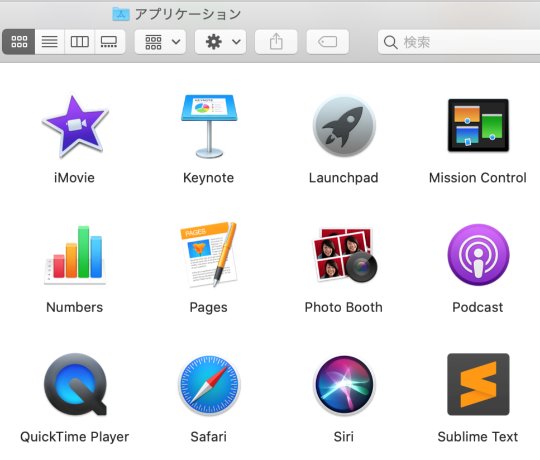Select the iMovie app icon
540x460 pixels.
pos(75,126)
